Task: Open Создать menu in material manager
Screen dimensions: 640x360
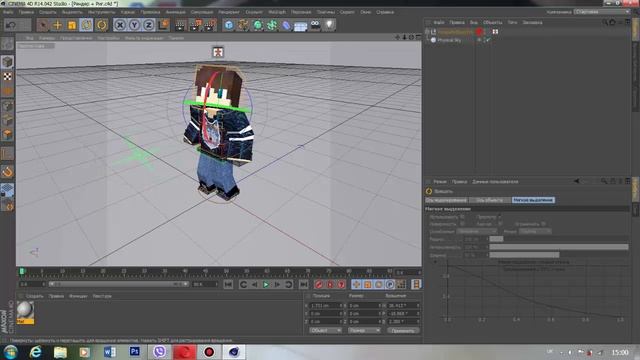Action: (x=35, y=296)
